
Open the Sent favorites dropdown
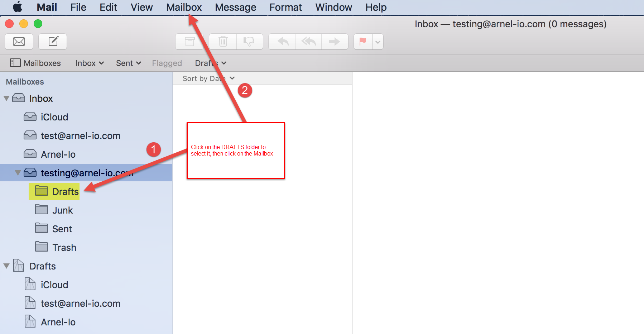point(129,63)
